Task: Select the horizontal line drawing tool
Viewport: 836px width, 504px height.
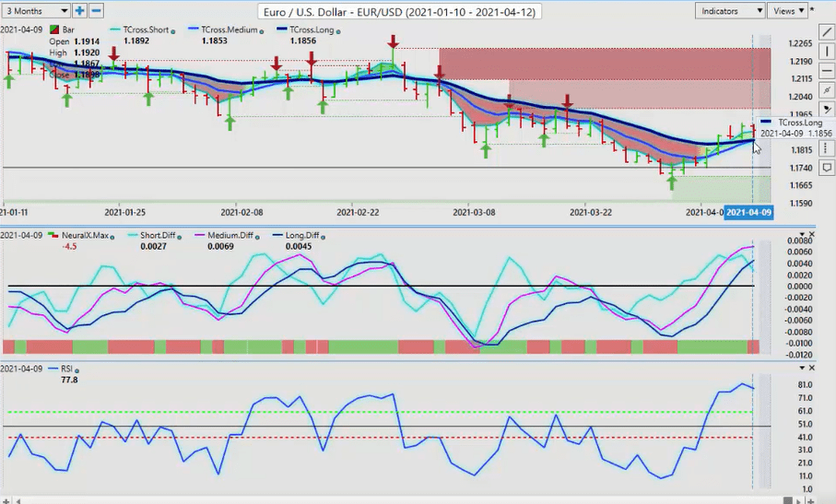Action: pyautogui.click(x=827, y=70)
